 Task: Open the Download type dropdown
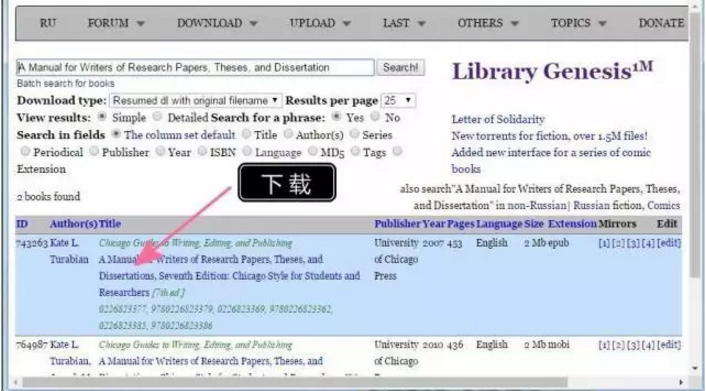196,100
